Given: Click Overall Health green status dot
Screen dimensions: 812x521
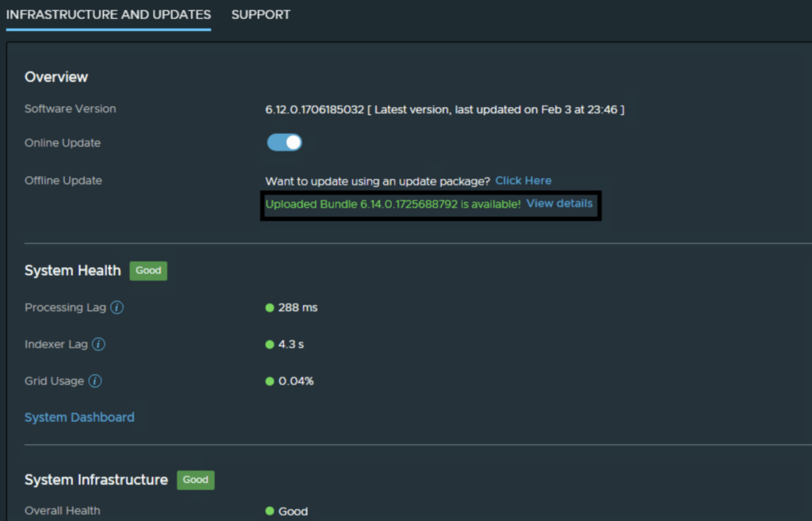Looking at the screenshot, I should point(270,511).
